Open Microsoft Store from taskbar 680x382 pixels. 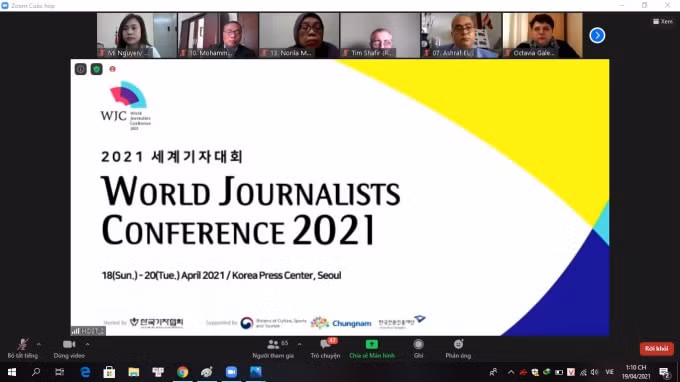[x=109, y=372]
